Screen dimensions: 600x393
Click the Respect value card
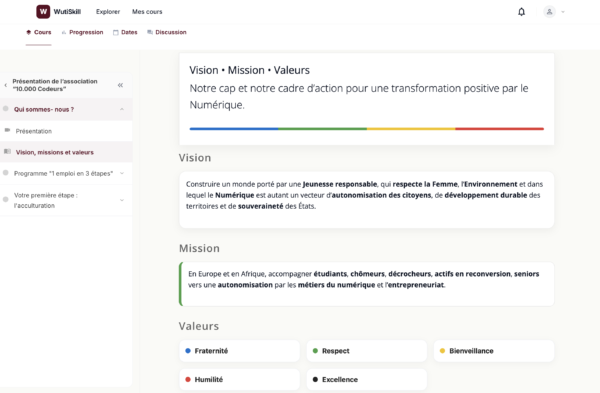coord(367,351)
